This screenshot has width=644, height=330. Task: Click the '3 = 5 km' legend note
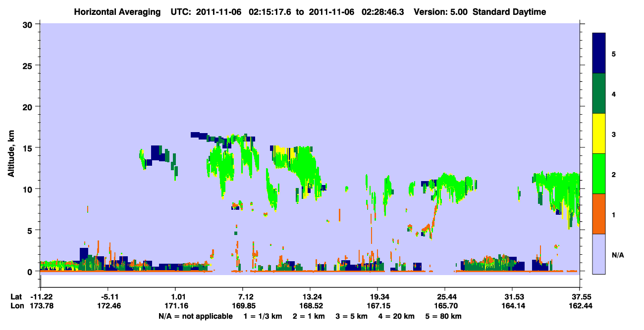[352, 316]
